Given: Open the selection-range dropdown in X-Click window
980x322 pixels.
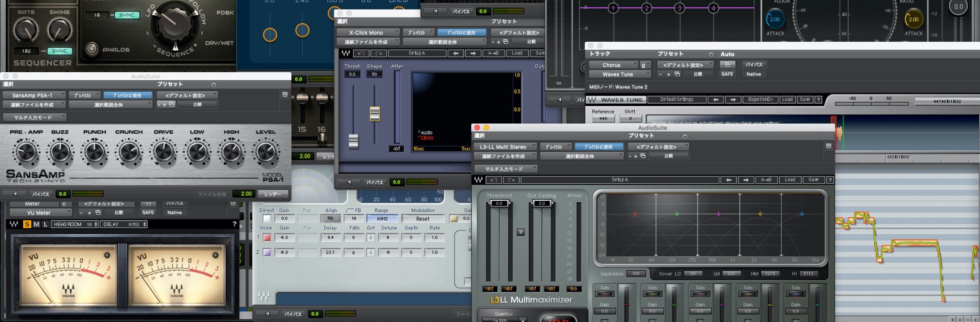Looking at the screenshot, I should 444,42.
